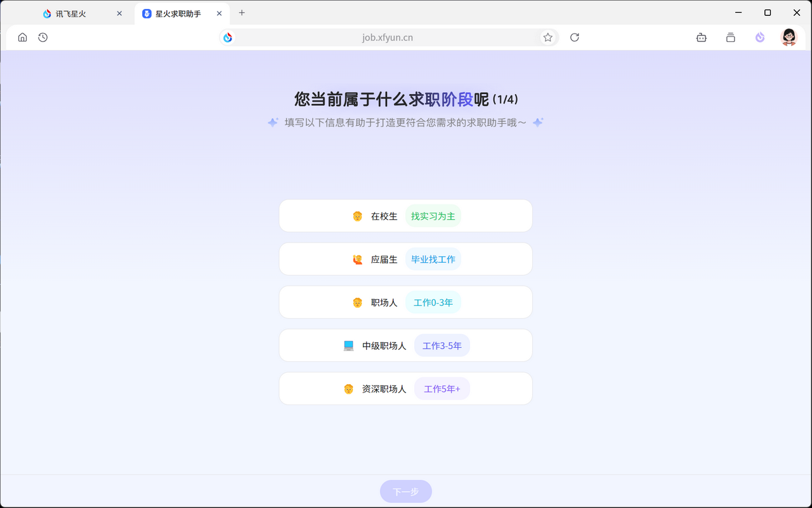Select the 应届生 option
This screenshot has height=508, width=812.
405,258
